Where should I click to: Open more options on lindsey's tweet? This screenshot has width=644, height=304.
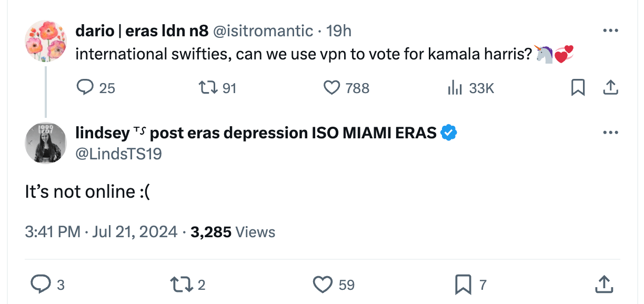point(610,132)
